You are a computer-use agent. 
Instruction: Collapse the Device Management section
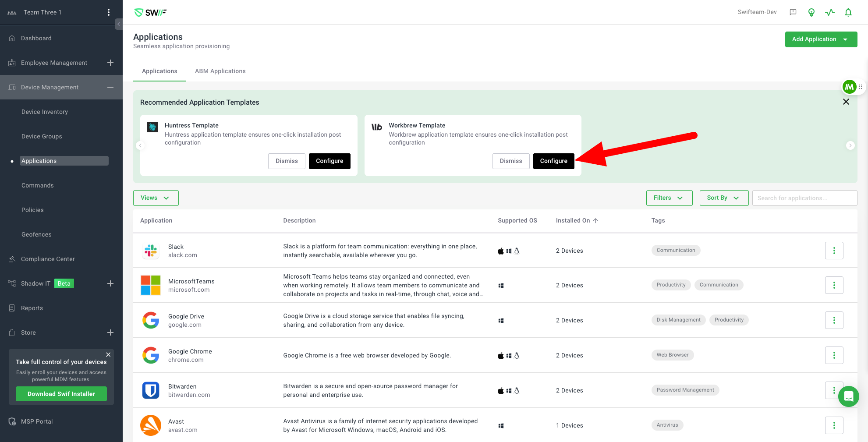coord(110,87)
